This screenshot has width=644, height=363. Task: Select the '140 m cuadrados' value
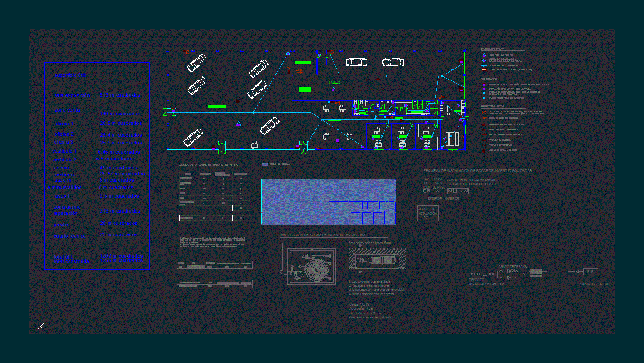pyautogui.click(x=120, y=114)
